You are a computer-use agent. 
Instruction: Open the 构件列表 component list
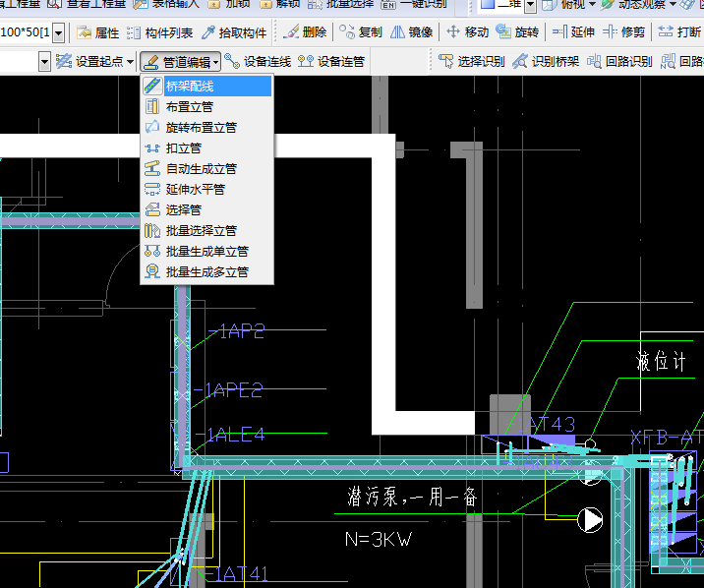coord(159,32)
